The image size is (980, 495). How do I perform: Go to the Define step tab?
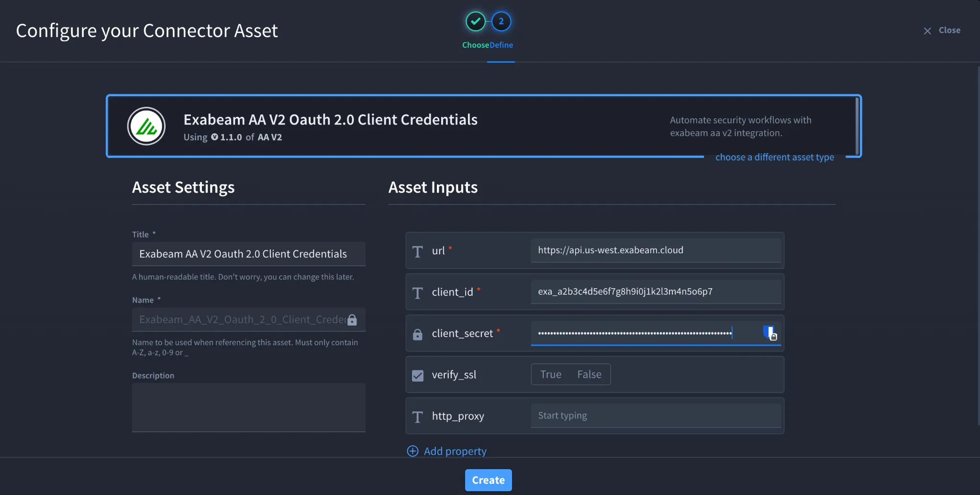tap(501, 45)
